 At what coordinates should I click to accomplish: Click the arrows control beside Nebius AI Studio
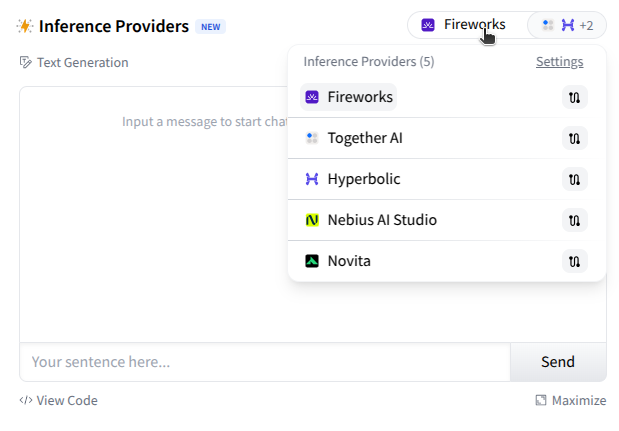tap(574, 220)
